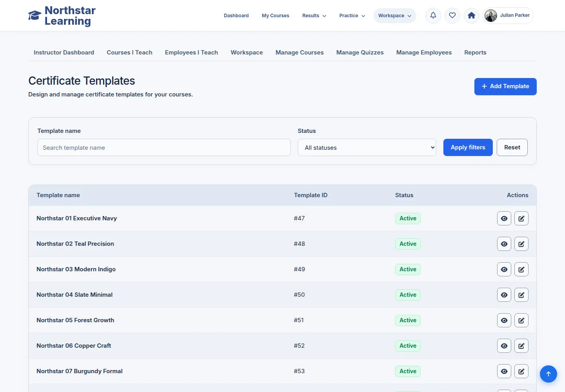Preview Northstar 05 Forest Growth with eye icon
Image resolution: width=565 pixels, height=392 pixels.
pyautogui.click(x=504, y=320)
